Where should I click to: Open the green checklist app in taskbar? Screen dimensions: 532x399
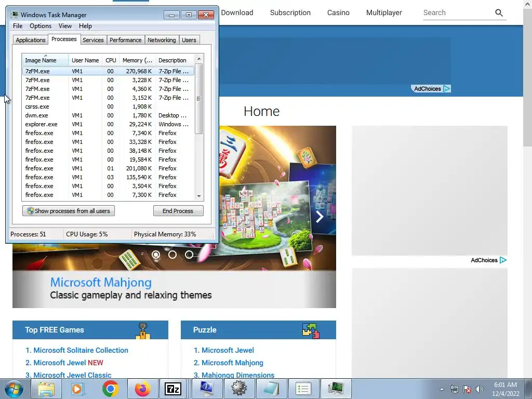303,389
